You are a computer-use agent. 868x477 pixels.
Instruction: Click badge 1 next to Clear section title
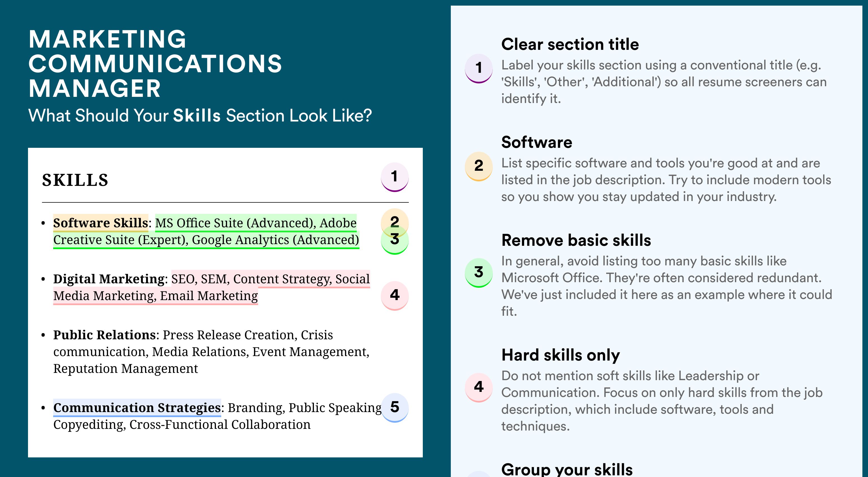tap(479, 68)
